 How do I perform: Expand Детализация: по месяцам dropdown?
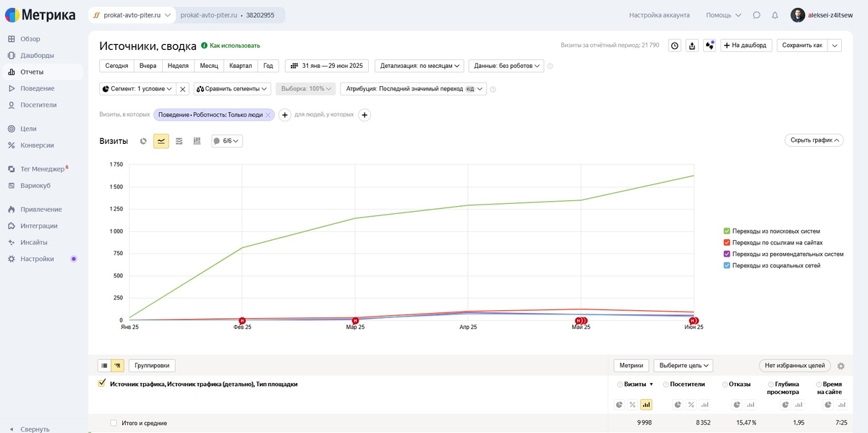tap(420, 66)
